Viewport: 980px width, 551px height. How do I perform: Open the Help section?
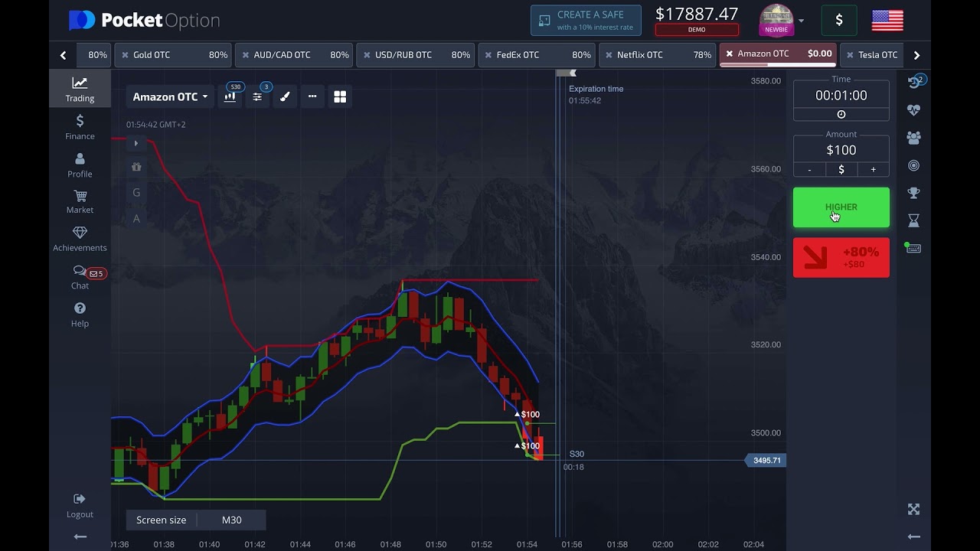click(x=80, y=315)
